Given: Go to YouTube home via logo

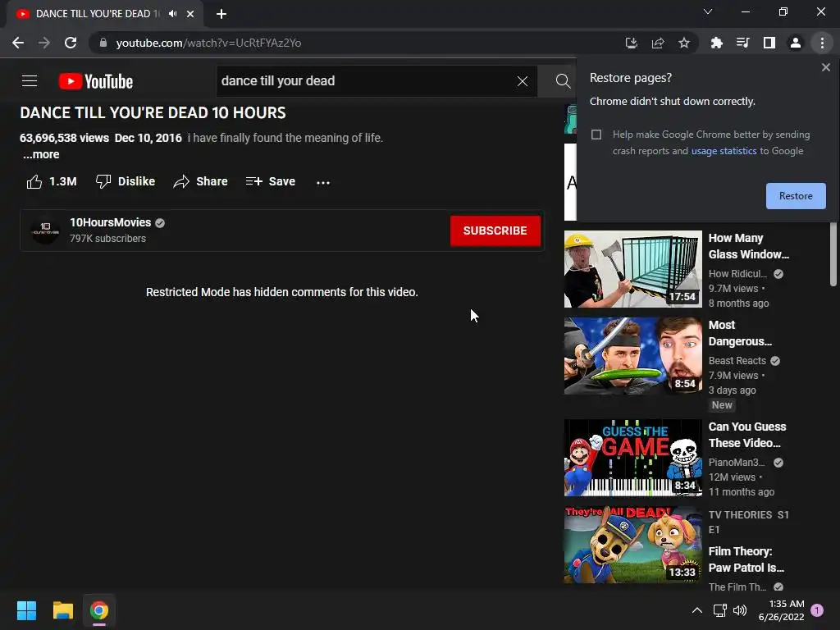Looking at the screenshot, I should (96, 81).
